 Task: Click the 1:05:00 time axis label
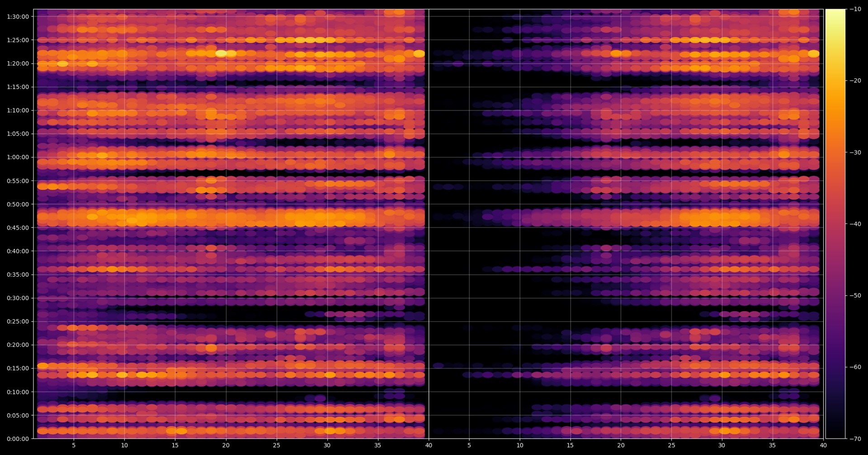(x=18, y=134)
